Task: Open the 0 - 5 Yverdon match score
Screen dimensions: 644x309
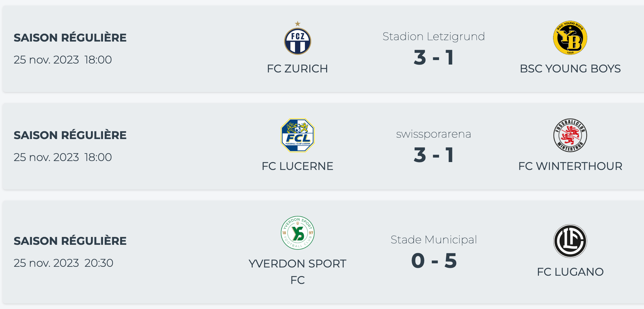Action: coord(434,261)
